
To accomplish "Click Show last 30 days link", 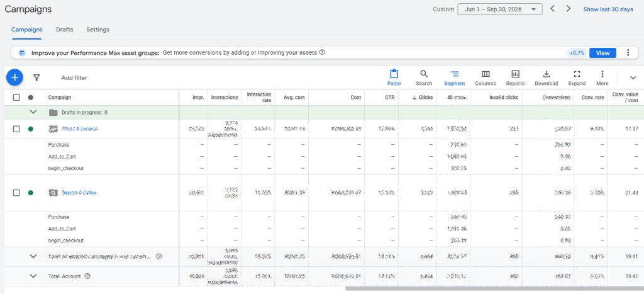I will pyautogui.click(x=608, y=9).
